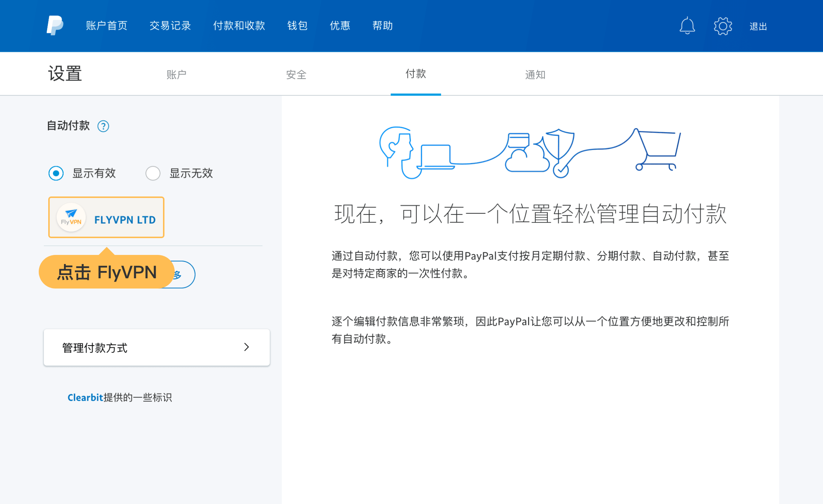This screenshot has height=504, width=823.
Task: Select the 显示有效 radio button
Action: click(x=56, y=173)
